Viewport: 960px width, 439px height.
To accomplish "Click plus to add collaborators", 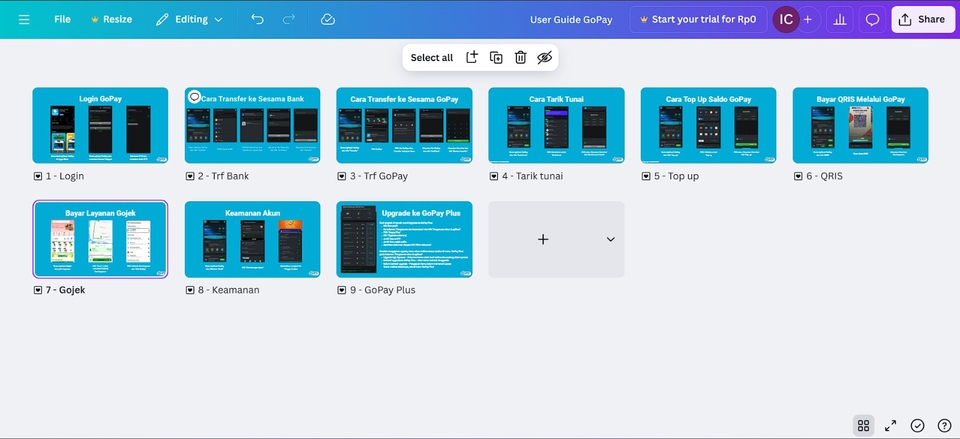I will tap(807, 19).
